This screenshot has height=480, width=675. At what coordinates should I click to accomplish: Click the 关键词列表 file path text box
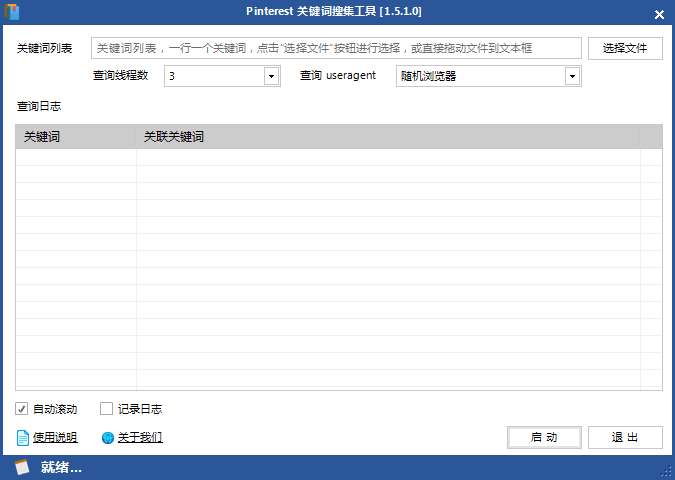click(x=336, y=48)
